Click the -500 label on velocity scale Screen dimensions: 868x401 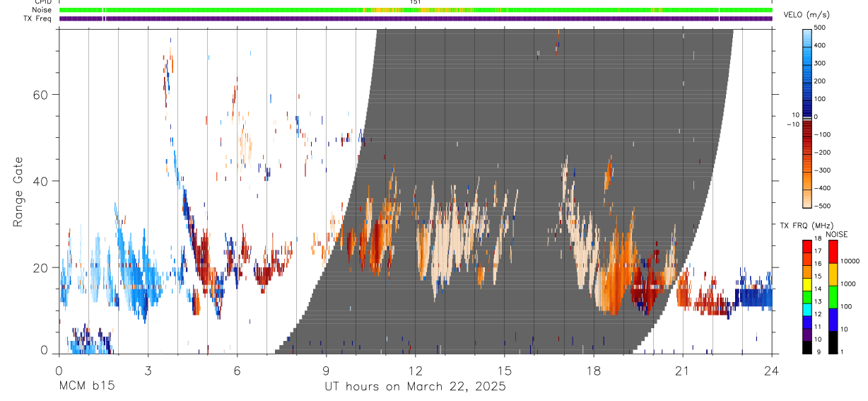click(821, 206)
